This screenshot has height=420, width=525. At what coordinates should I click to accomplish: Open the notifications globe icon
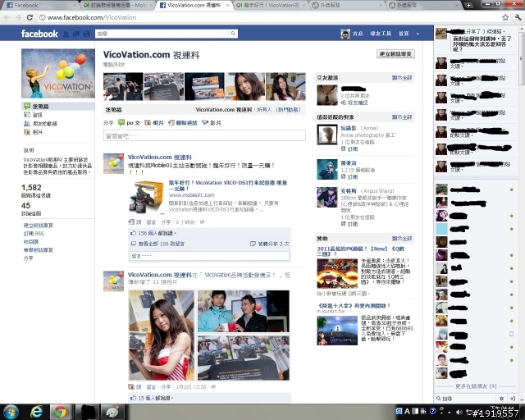tap(87, 34)
